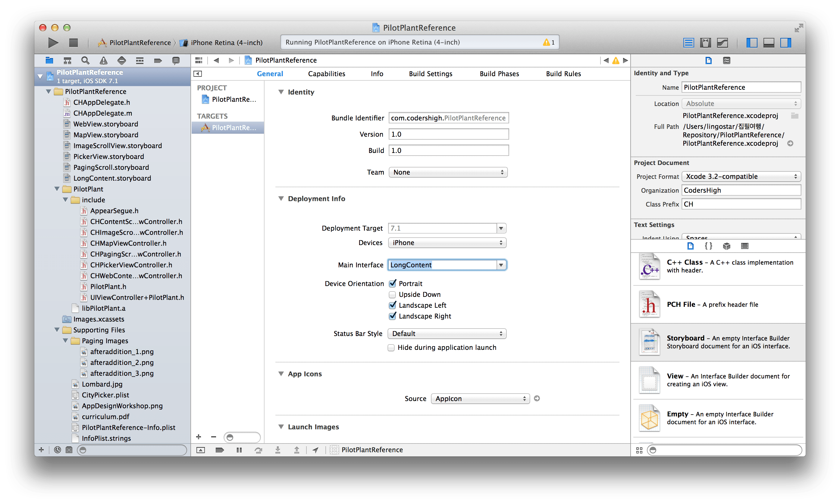Show the Object library
The image size is (840, 504).
[726, 246]
